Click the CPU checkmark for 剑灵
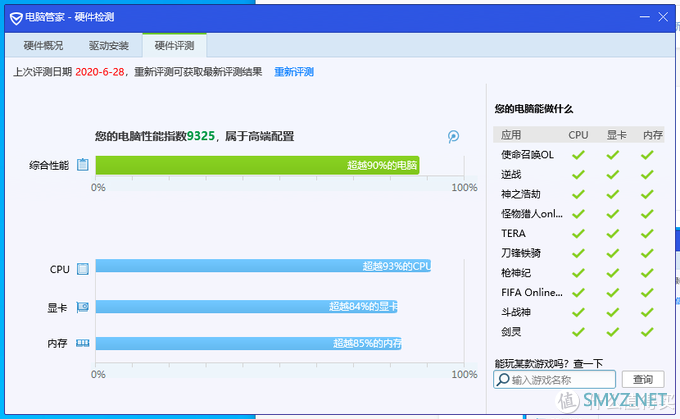The image size is (680, 419). [578, 332]
